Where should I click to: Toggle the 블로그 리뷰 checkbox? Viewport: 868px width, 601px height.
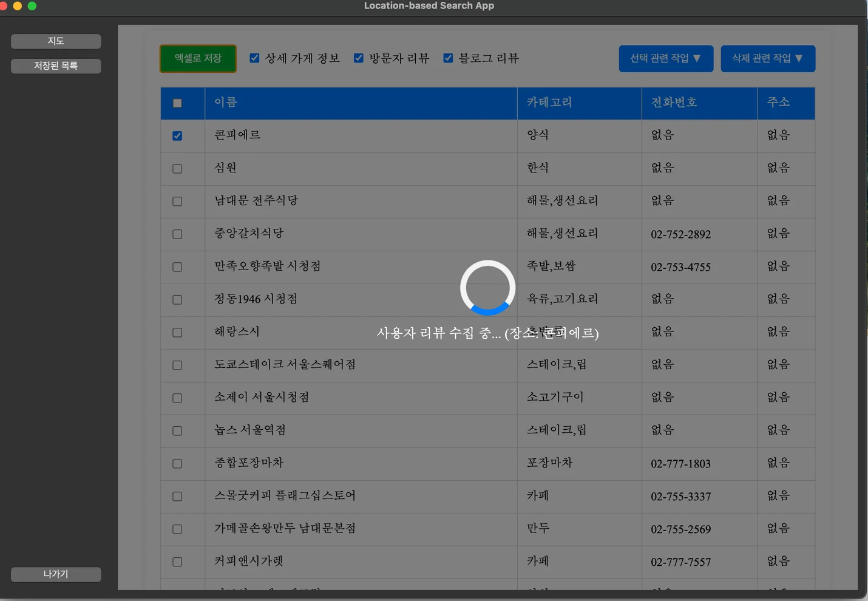448,58
